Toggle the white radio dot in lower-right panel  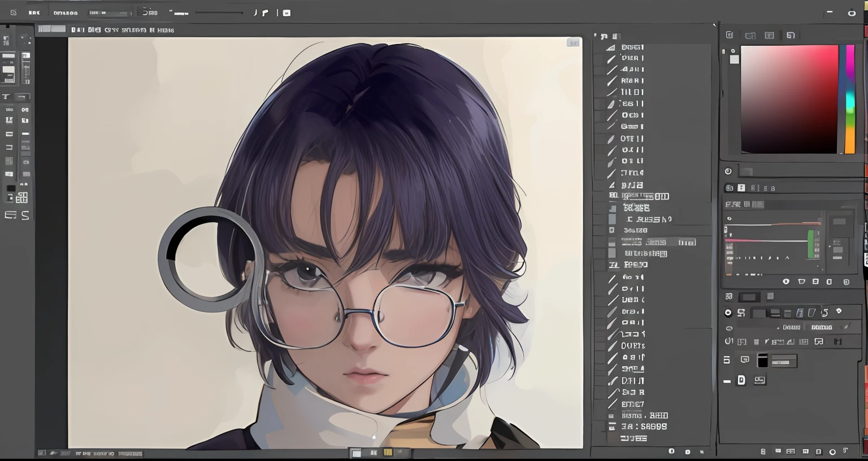pos(728,312)
